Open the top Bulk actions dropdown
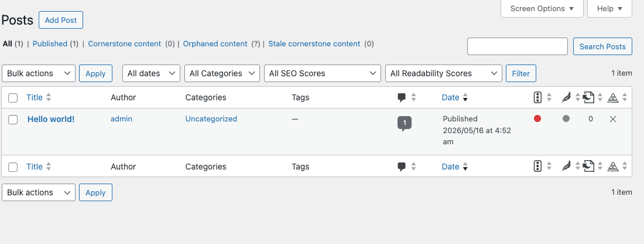The image size is (644, 244). (39, 73)
